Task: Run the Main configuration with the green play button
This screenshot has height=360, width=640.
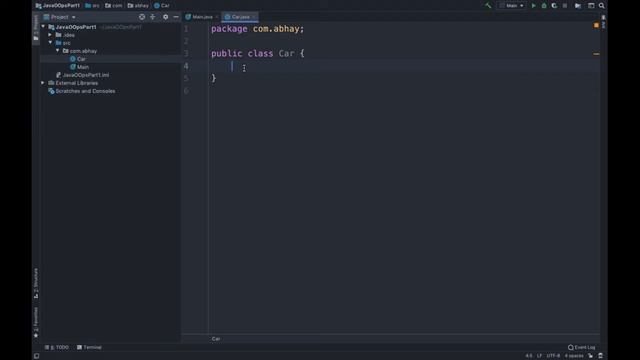Action: pyautogui.click(x=533, y=6)
